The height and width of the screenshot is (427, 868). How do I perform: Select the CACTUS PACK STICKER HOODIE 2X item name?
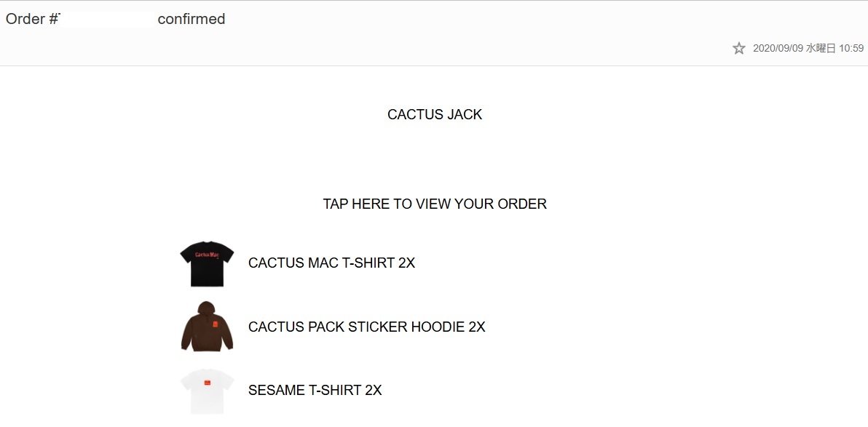tap(366, 327)
